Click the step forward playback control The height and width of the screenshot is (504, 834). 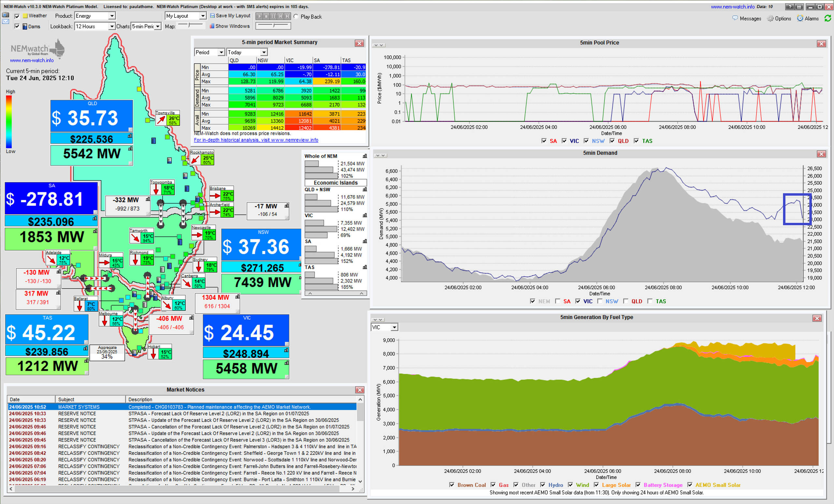(287, 16)
